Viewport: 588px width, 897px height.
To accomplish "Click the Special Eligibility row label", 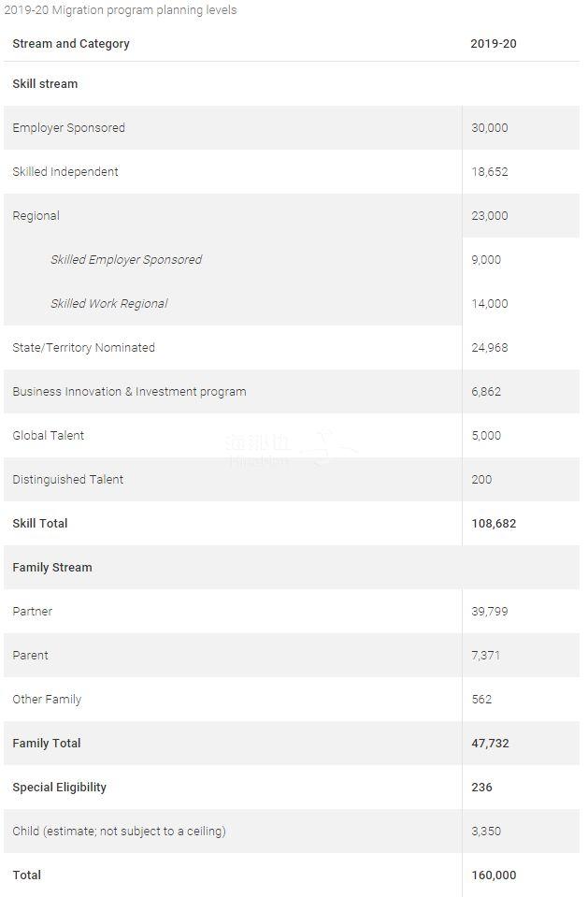I will [x=59, y=788].
